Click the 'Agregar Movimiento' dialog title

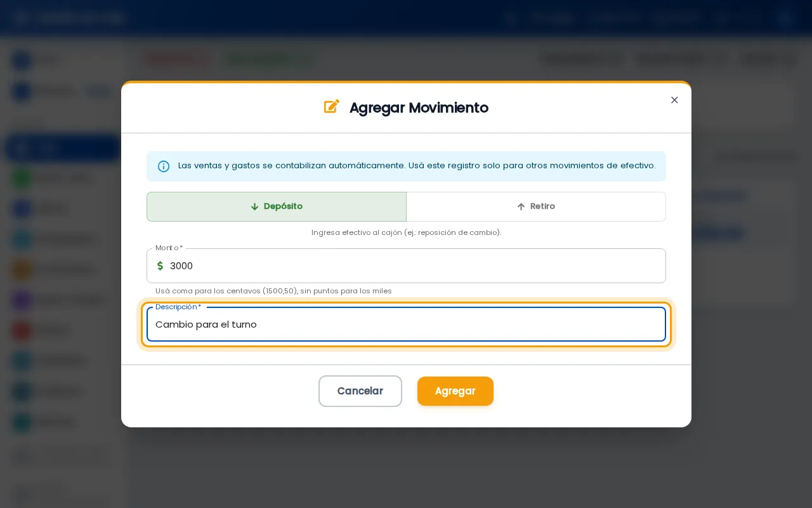[x=419, y=107]
